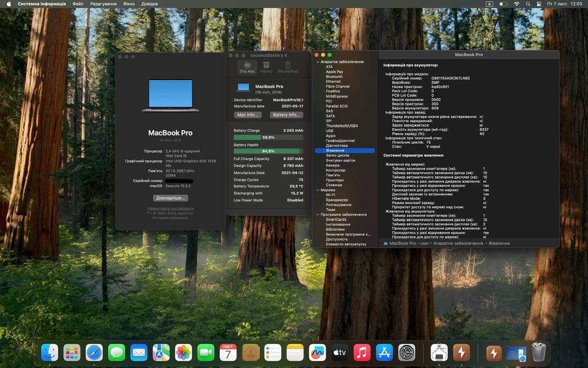Click Докладніше... button in About window

[171, 198]
